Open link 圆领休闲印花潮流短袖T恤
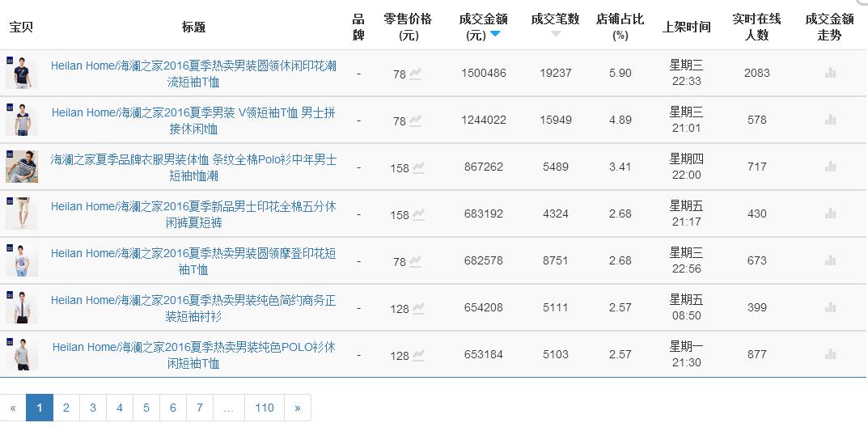 [x=193, y=74]
